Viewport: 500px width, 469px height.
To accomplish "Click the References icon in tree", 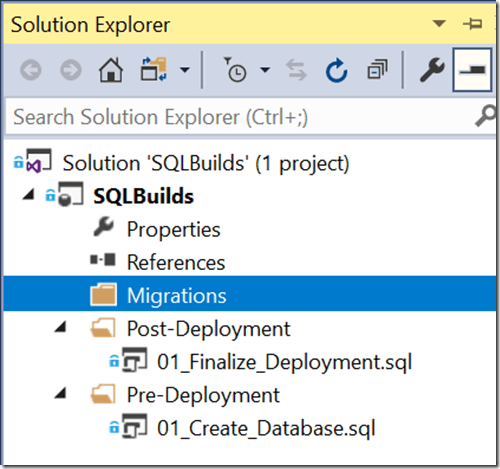I will pos(103,260).
